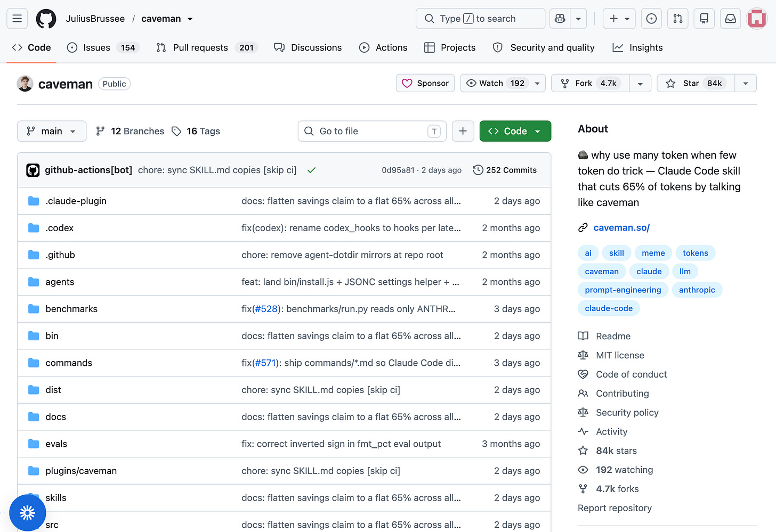The image size is (776, 532).
Task: Open the Actions tab
Action: (383, 47)
